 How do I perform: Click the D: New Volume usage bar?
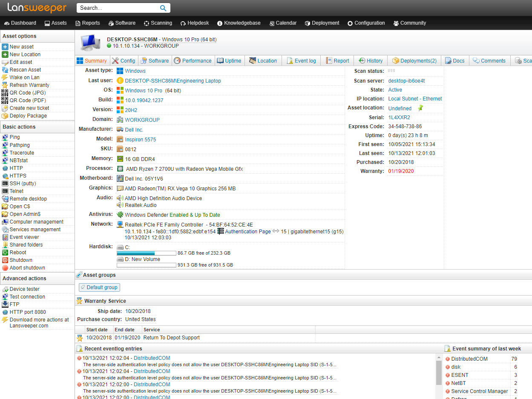146,265
